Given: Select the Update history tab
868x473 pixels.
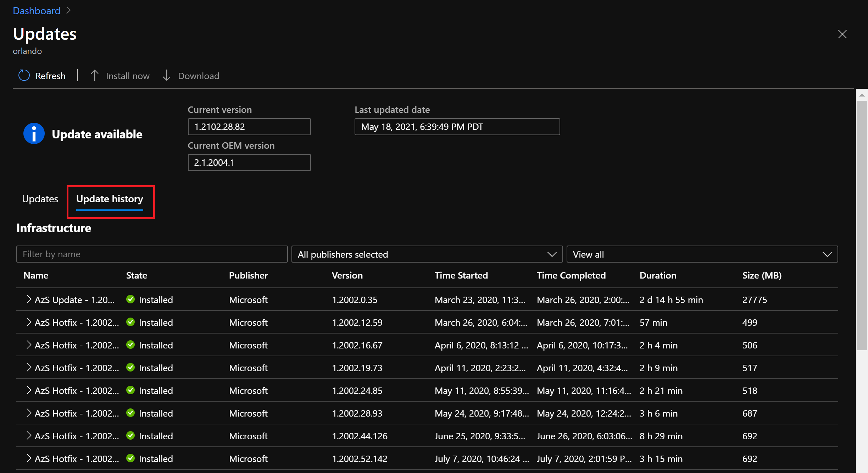Looking at the screenshot, I should click(110, 199).
